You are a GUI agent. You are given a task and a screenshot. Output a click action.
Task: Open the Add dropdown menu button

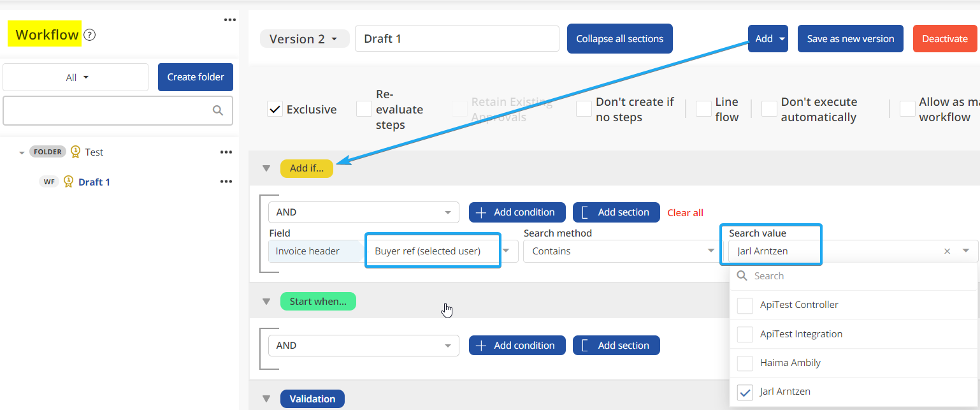[x=768, y=39]
